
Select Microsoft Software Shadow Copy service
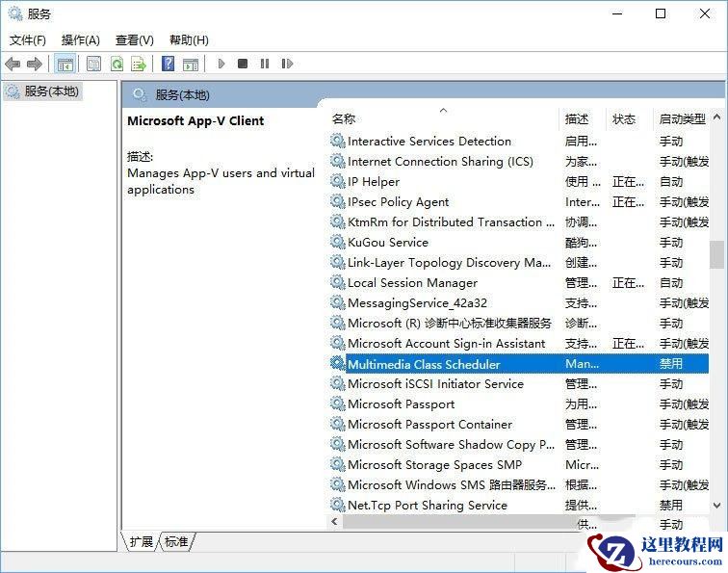pos(519,444)
